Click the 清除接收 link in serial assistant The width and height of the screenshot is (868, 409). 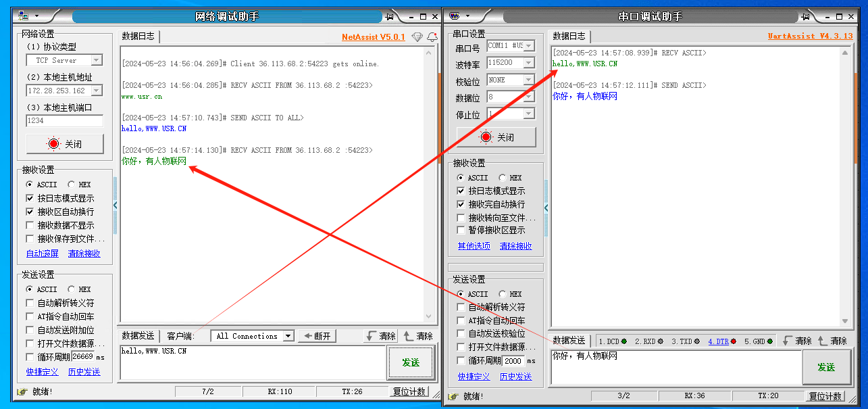pyautogui.click(x=515, y=246)
